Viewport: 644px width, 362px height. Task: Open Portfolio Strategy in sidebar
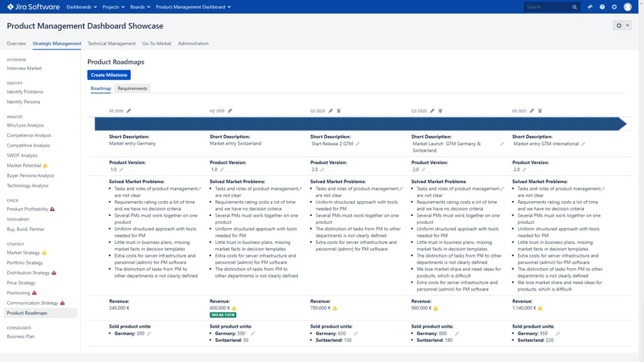pyautogui.click(x=24, y=263)
